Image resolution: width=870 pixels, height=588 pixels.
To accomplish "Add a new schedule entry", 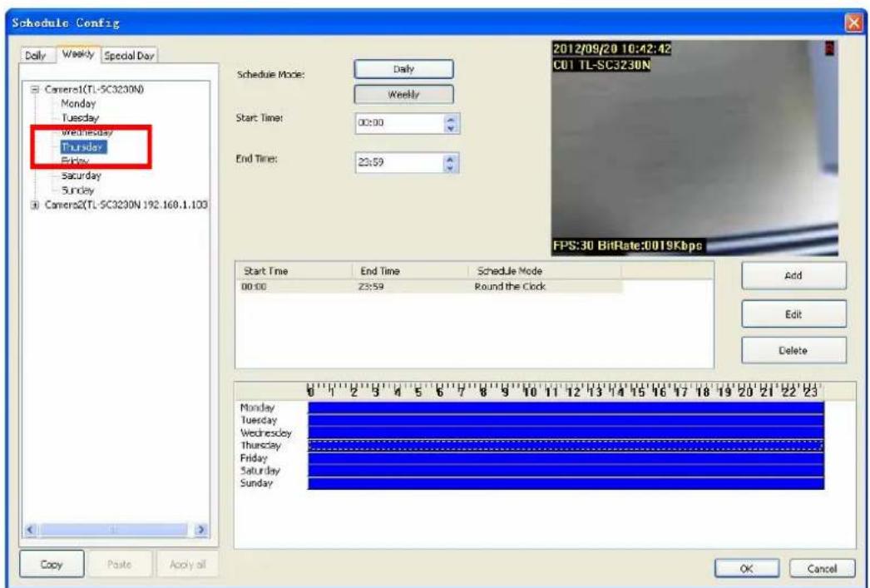I will point(793,275).
